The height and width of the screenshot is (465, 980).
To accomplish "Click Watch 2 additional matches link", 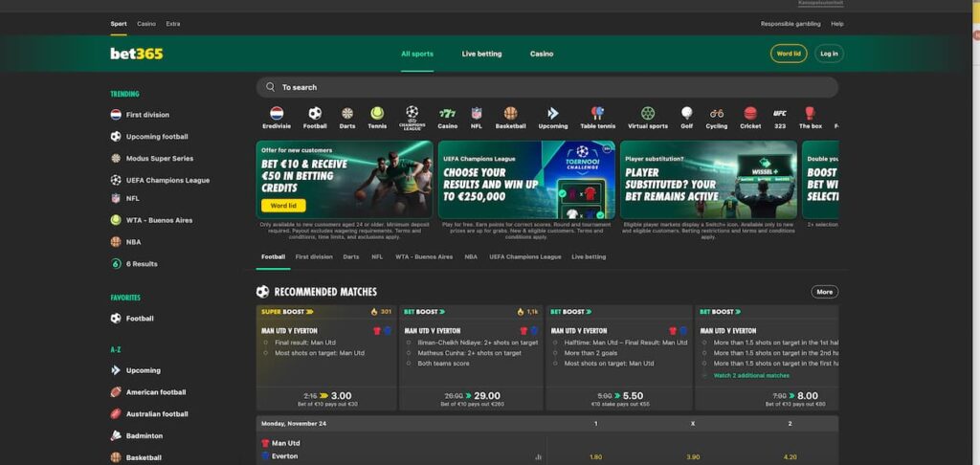I will pyautogui.click(x=751, y=376).
